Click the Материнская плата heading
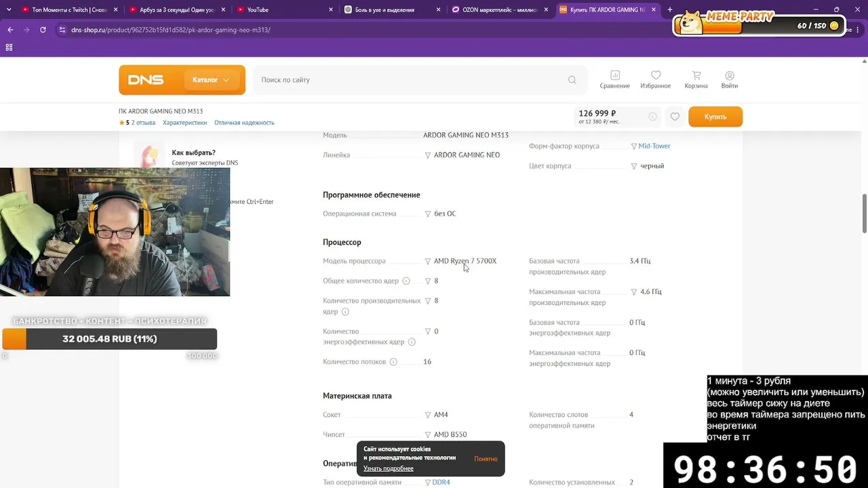Viewport: 868px width, 488px height. [x=357, y=396]
